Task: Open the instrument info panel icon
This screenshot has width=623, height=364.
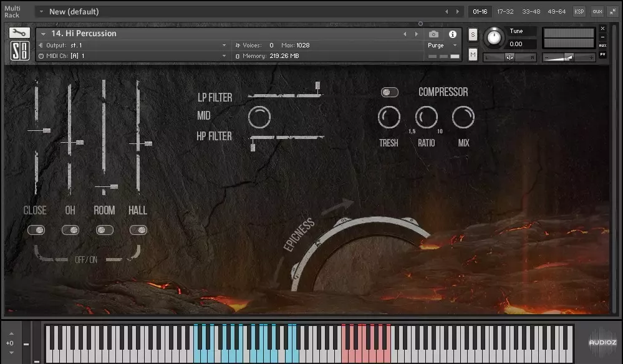Action: point(452,35)
